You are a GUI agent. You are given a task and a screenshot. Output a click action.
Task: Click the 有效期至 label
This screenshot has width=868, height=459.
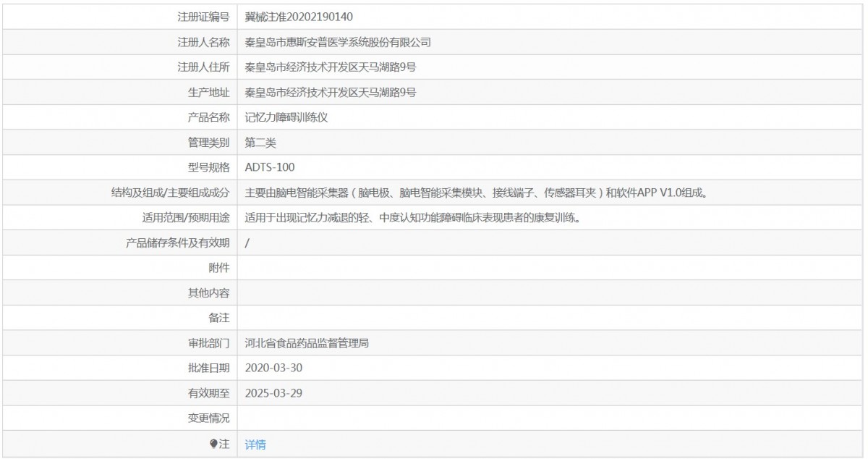tap(208, 393)
